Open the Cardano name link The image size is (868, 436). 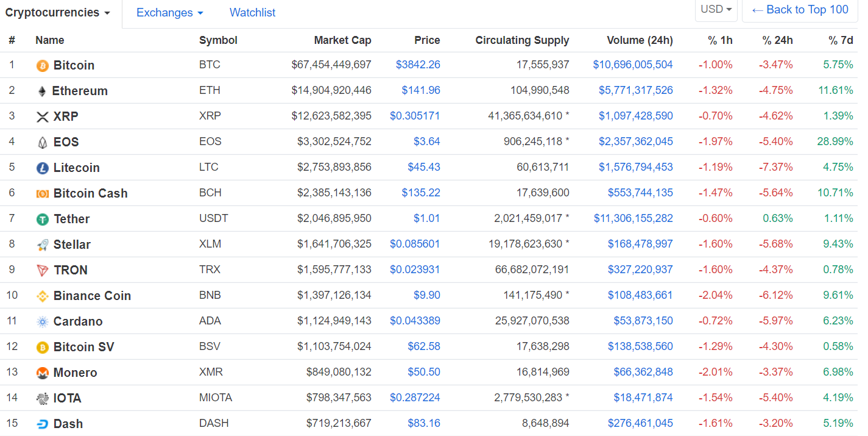78,321
